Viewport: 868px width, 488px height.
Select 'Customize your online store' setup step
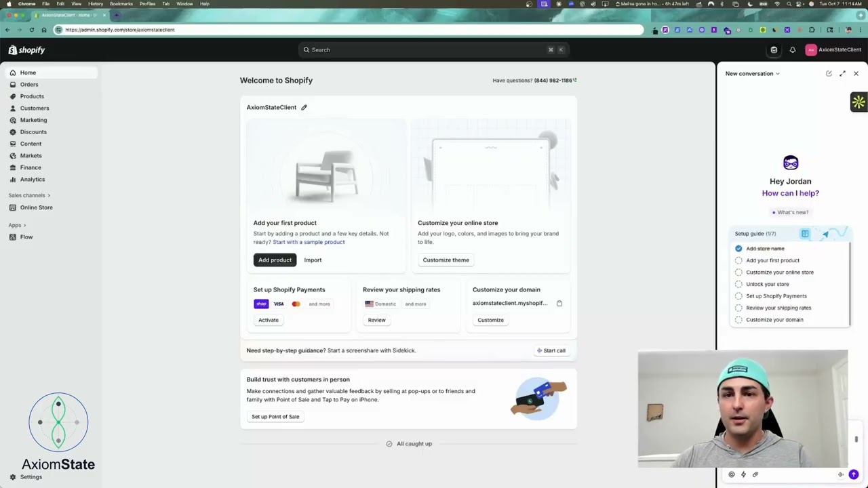coord(780,272)
